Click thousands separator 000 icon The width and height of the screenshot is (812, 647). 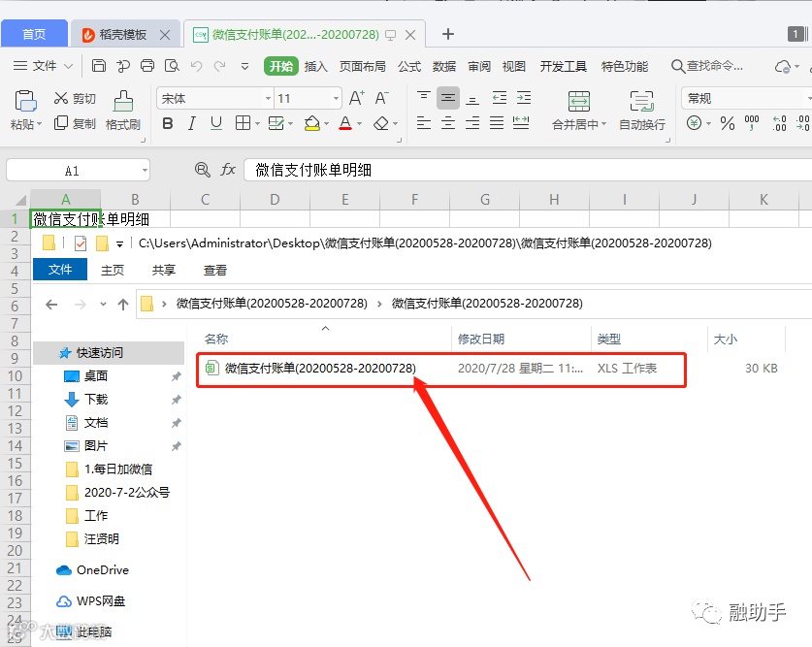point(752,123)
